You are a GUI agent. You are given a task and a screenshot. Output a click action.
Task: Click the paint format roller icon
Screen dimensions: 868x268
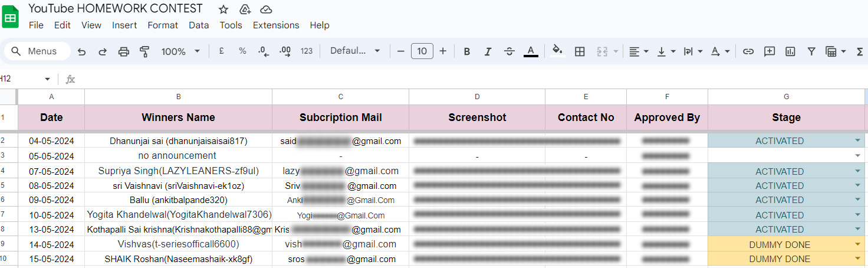(144, 51)
